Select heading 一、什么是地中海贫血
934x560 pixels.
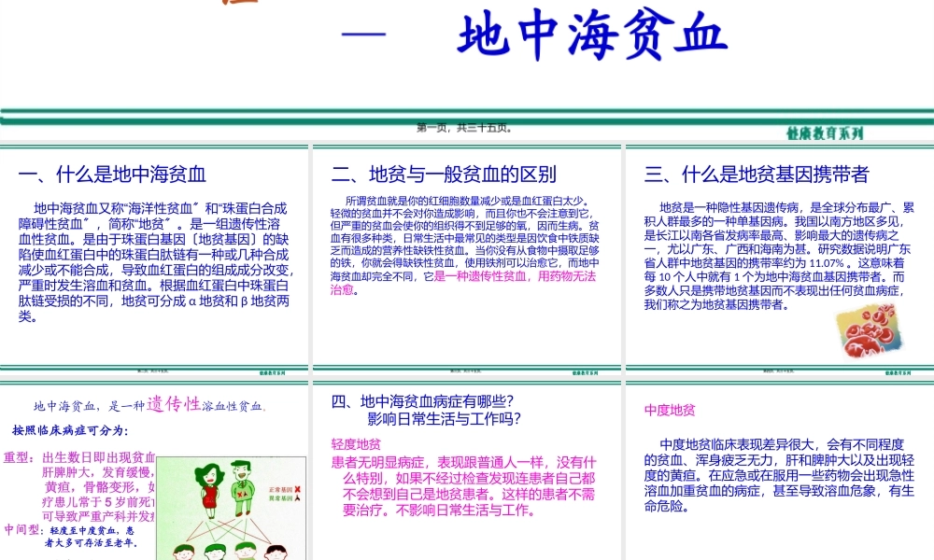point(110,175)
